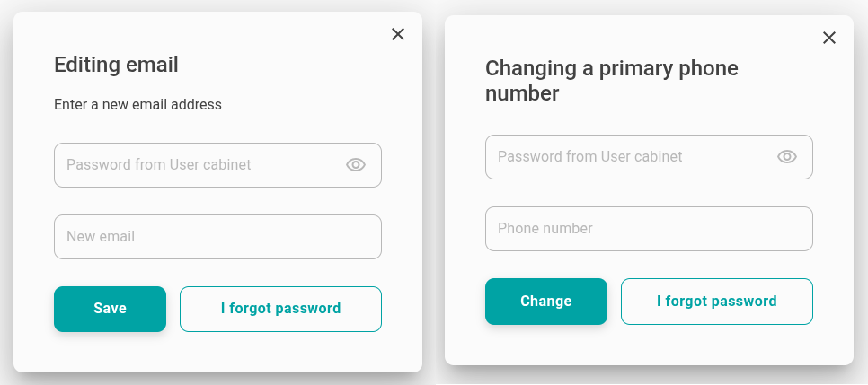Click I forgot password beside Save
Viewport: 868px width, 385px height.
280,309
